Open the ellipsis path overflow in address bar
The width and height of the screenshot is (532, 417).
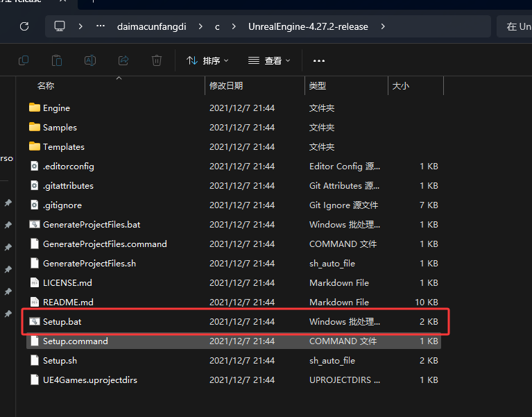coord(101,26)
